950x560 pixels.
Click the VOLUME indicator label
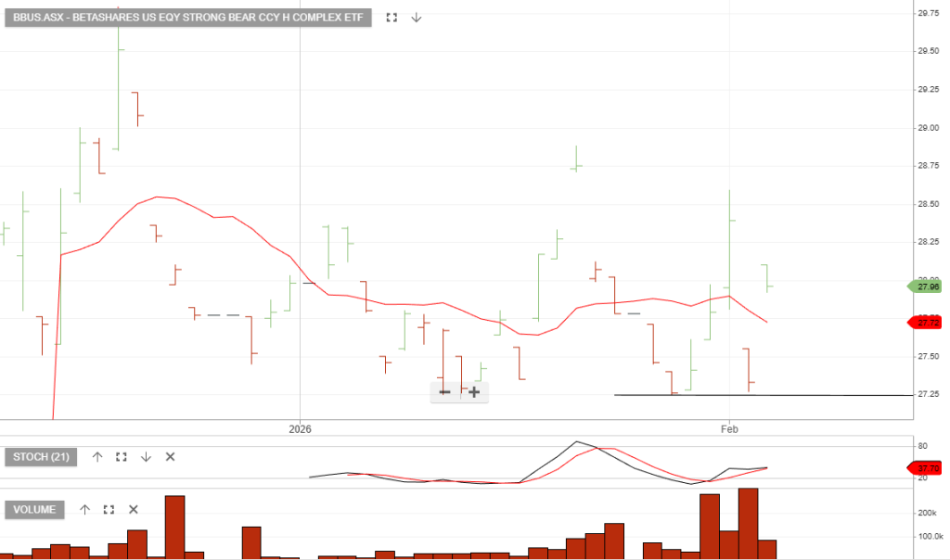point(35,509)
